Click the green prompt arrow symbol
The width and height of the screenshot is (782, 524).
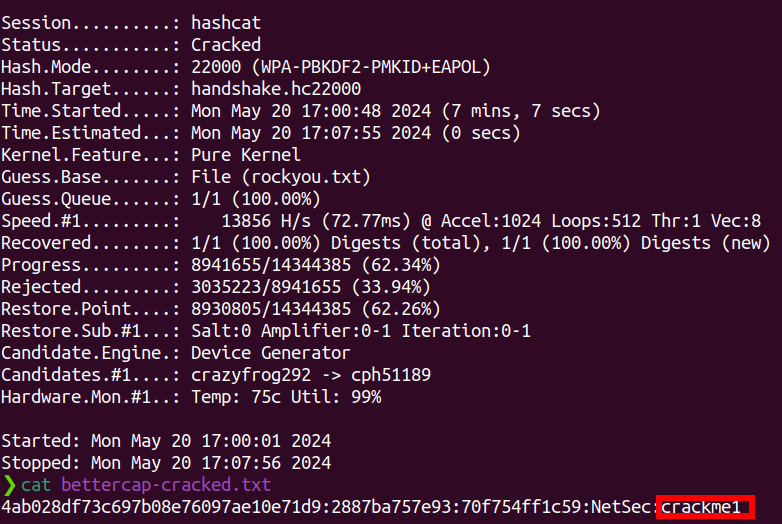click(9, 485)
